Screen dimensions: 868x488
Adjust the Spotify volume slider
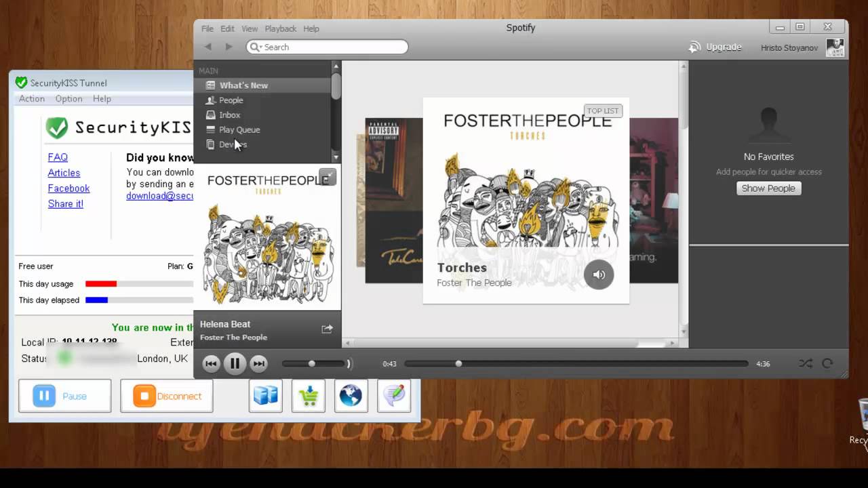(x=312, y=364)
